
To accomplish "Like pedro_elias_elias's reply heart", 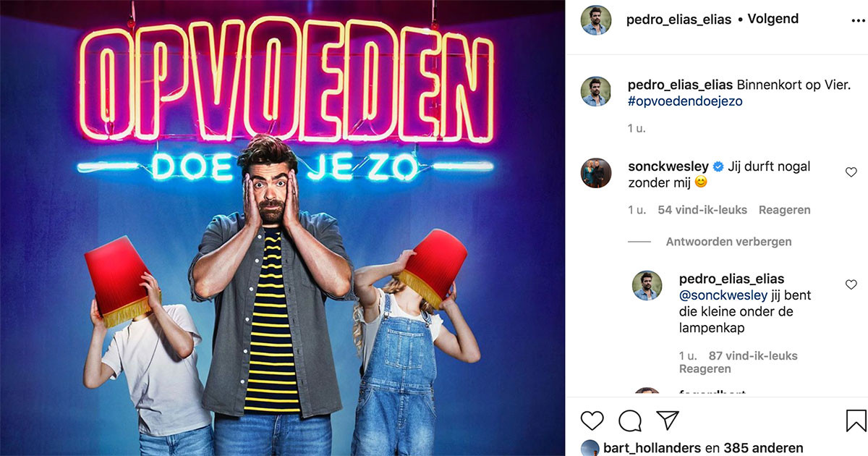I will pos(851,284).
